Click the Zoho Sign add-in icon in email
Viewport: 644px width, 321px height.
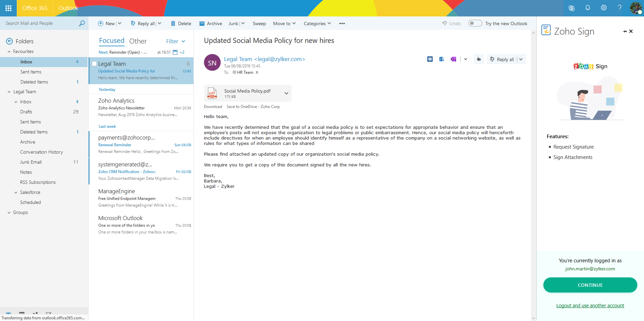click(x=430, y=59)
